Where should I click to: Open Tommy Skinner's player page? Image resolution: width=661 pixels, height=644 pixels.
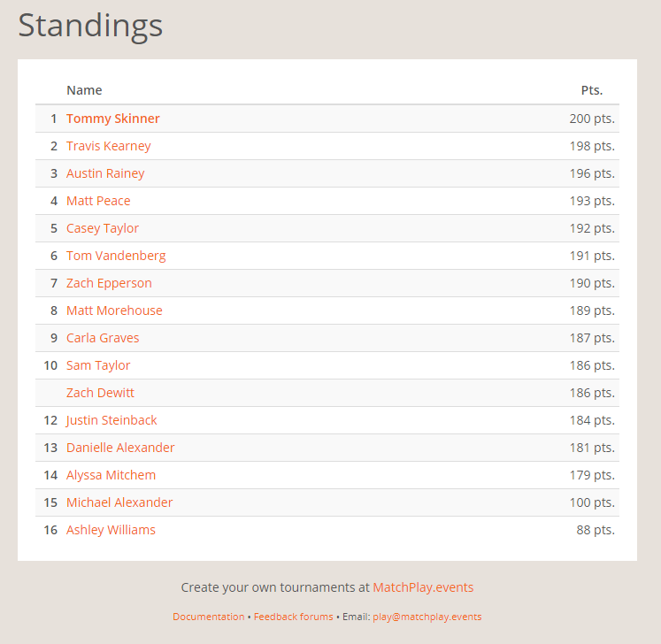pyautogui.click(x=112, y=119)
